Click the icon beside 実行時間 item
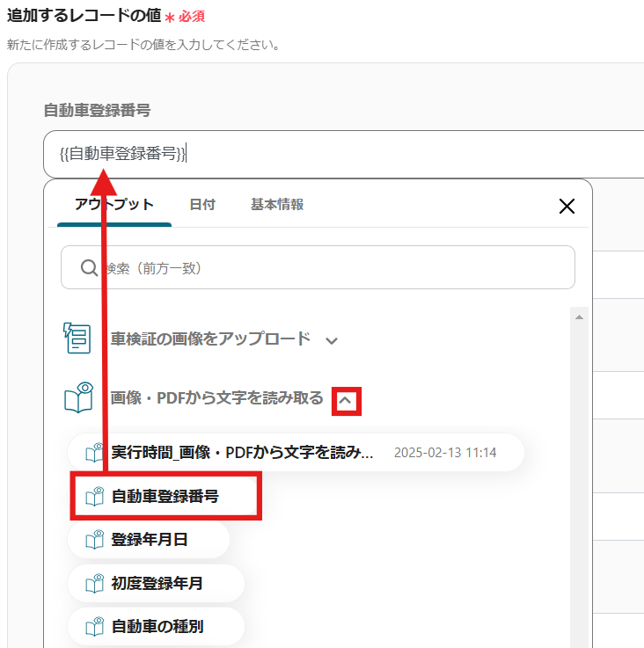This screenshot has width=644, height=648. pos(94,452)
